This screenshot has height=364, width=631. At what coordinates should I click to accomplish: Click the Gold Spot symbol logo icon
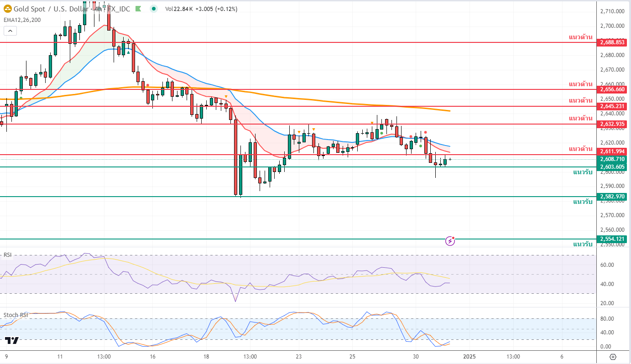[8, 8]
